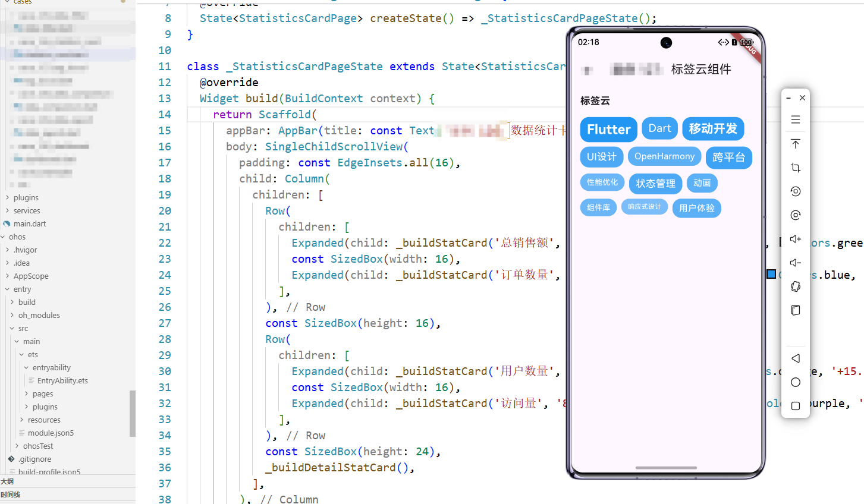This screenshot has height=504, width=864.
Task: Tap the 跨平台 tag chip
Action: click(729, 157)
